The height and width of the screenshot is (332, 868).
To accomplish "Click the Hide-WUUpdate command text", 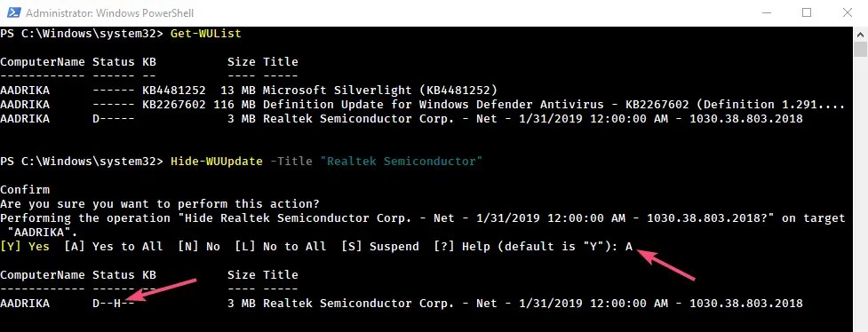I will pos(217,162).
